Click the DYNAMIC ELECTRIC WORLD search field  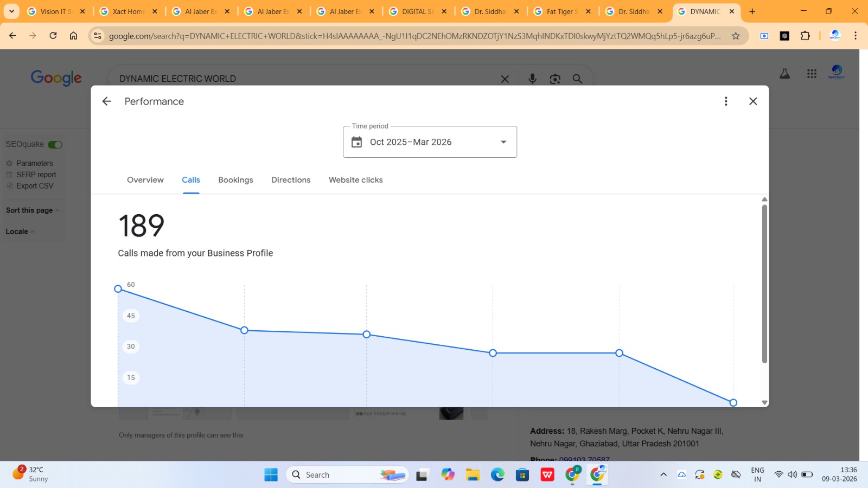tap(304, 79)
